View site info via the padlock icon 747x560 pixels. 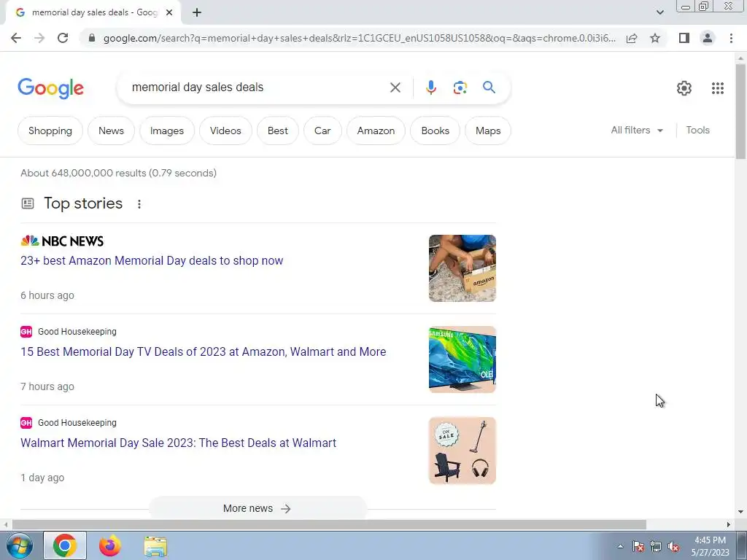coord(92,38)
